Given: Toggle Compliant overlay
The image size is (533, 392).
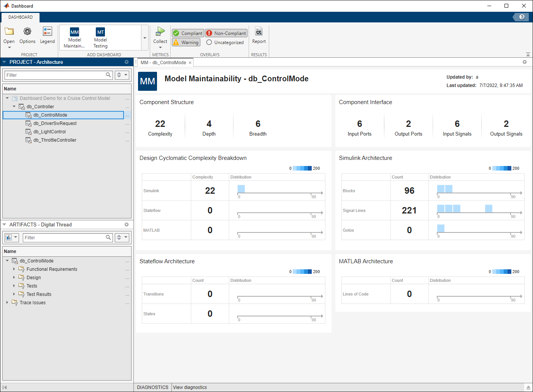Looking at the screenshot, I should click(x=188, y=33).
